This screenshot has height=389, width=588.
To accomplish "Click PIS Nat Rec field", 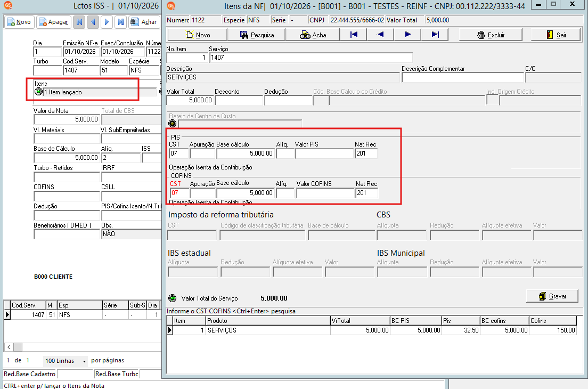I will (366, 153).
